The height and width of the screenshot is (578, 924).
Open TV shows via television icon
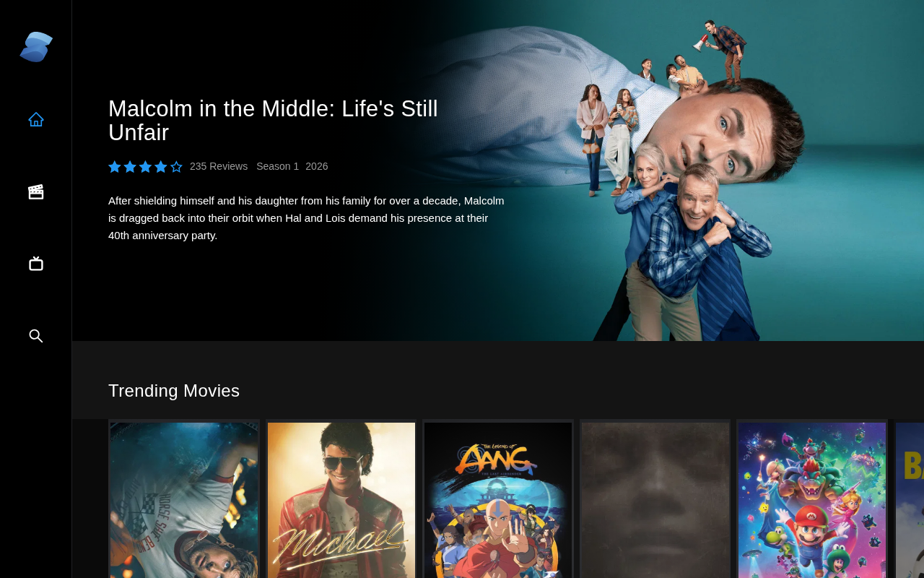tap(36, 264)
